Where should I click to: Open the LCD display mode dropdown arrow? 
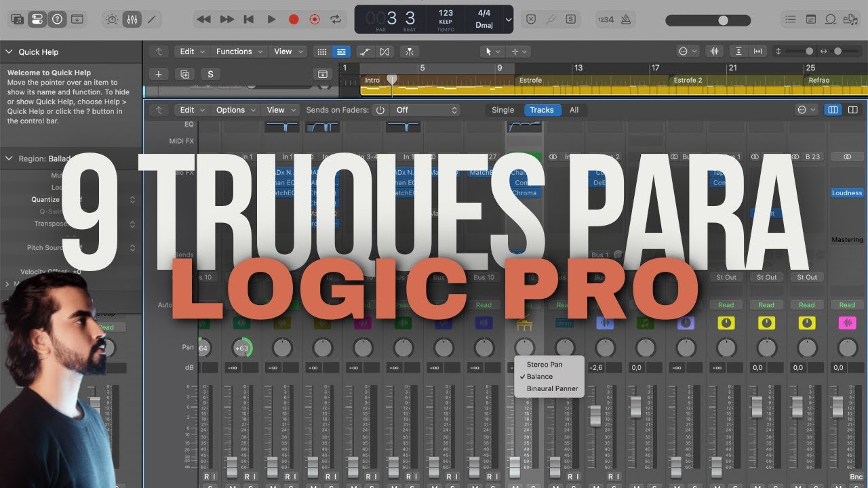tap(509, 20)
